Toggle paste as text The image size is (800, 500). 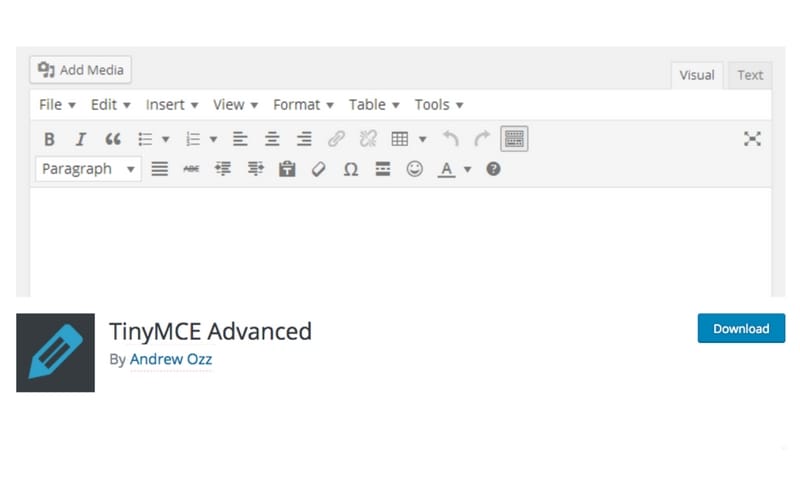coord(287,169)
